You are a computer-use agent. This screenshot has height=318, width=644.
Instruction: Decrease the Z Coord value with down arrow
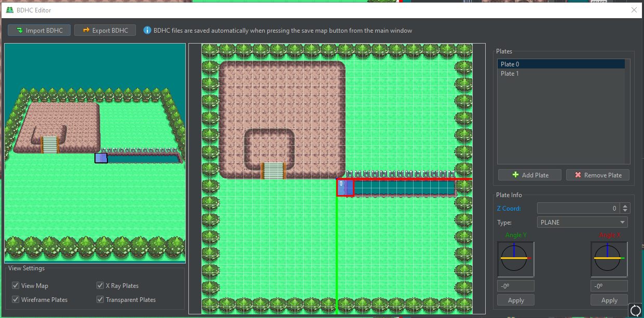tap(625, 211)
